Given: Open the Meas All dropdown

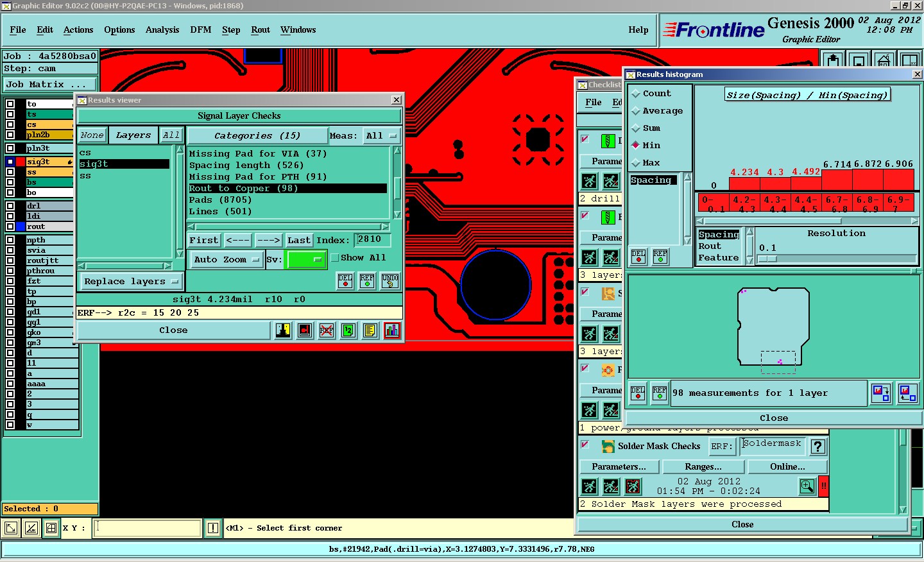Looking at the screenshot, I should 381,136.
